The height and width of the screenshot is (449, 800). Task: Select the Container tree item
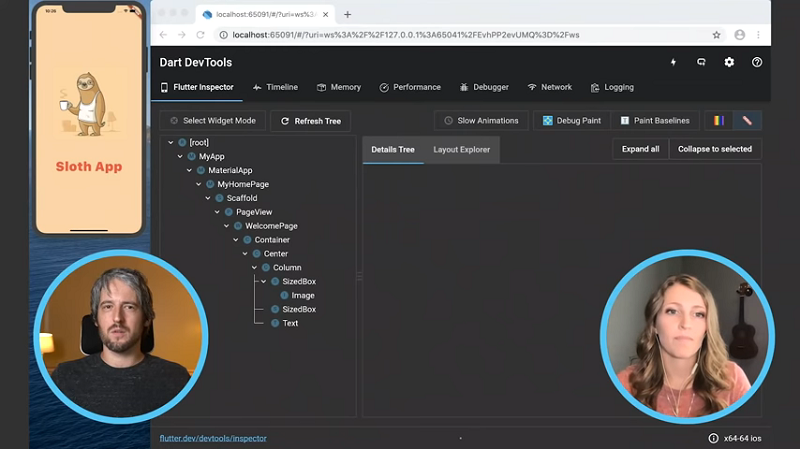[x=272, y=239]
